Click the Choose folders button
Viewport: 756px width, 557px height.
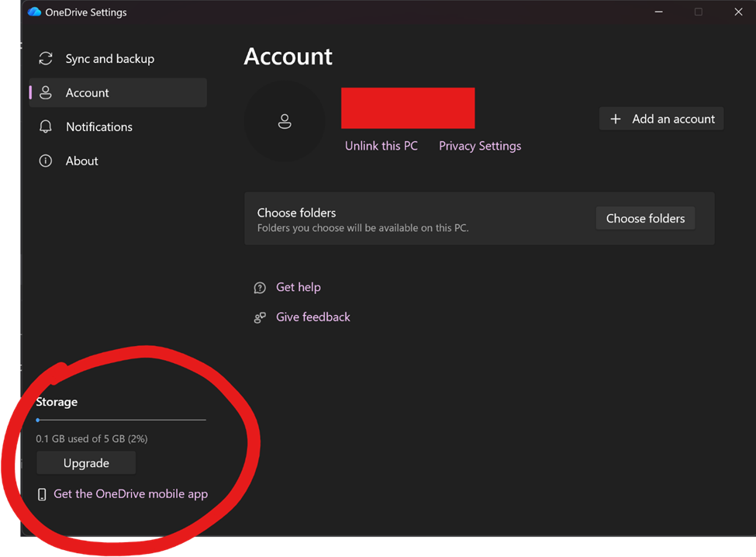(645, 219)
